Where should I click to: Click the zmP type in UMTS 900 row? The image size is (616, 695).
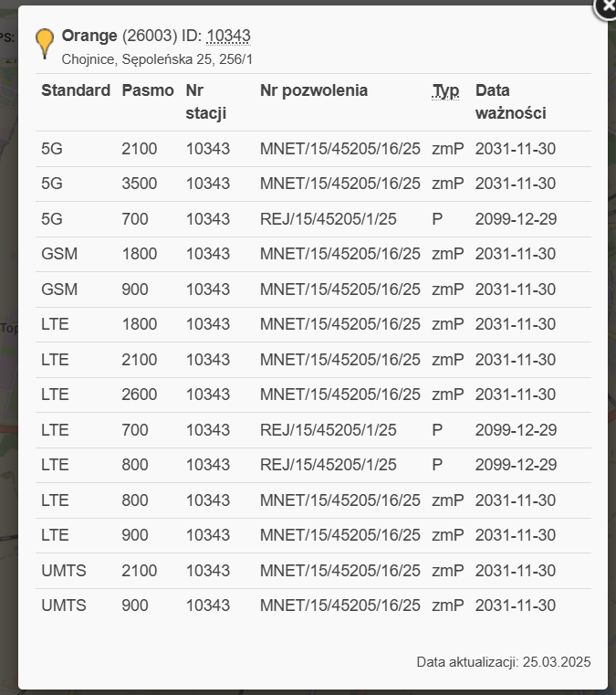447,605
